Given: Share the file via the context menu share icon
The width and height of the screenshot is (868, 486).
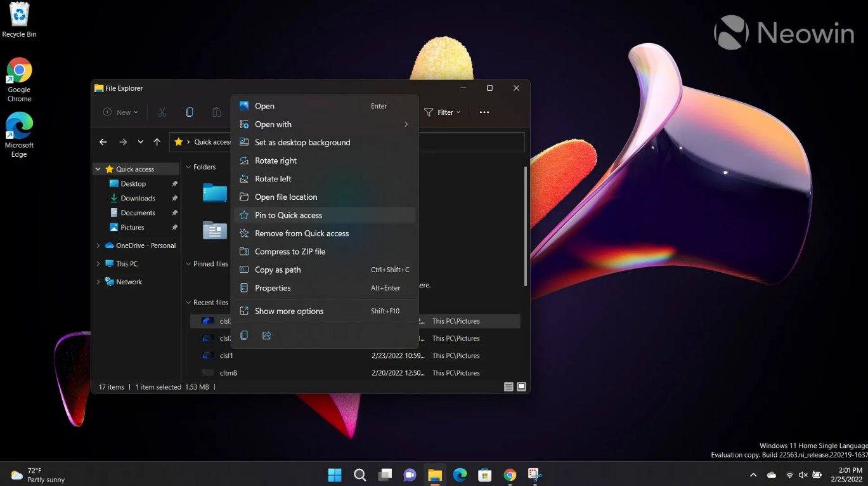Looking at the screenshot, I should pos(266,335).
